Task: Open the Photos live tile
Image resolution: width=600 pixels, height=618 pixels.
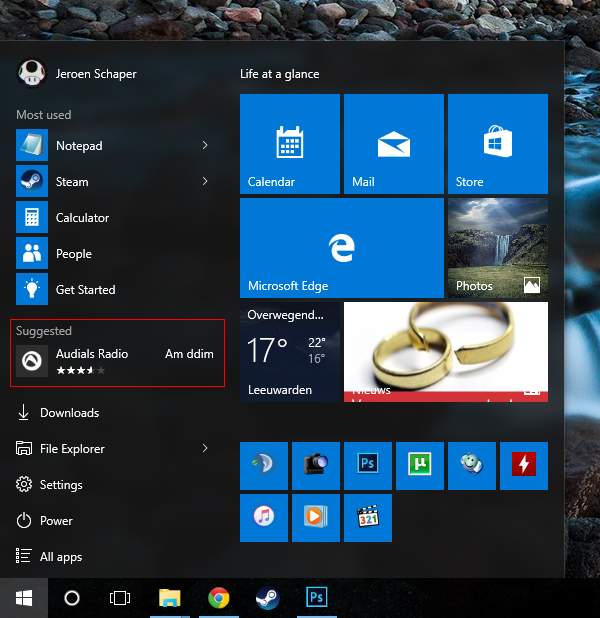Action: [498, 248]
